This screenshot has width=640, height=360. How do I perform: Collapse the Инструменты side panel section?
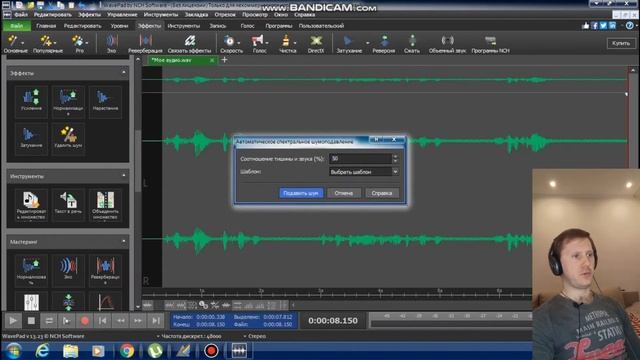[x=124, y=176]
